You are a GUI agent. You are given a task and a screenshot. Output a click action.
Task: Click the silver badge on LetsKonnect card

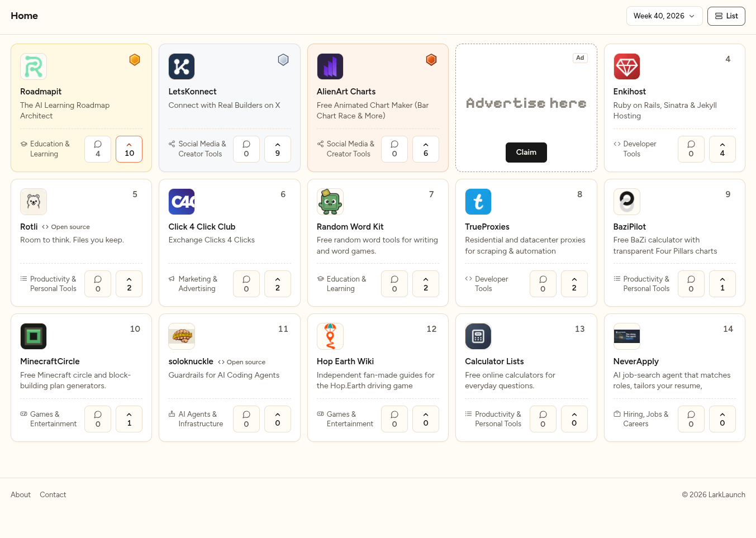283,60
